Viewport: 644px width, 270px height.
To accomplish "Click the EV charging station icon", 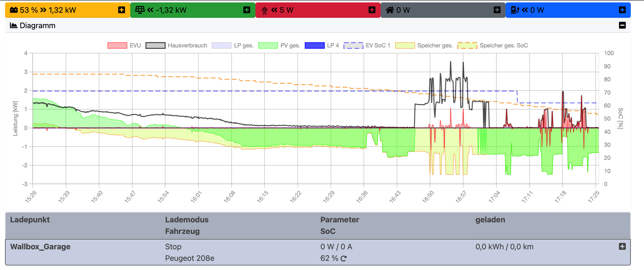I will [515, 10].
